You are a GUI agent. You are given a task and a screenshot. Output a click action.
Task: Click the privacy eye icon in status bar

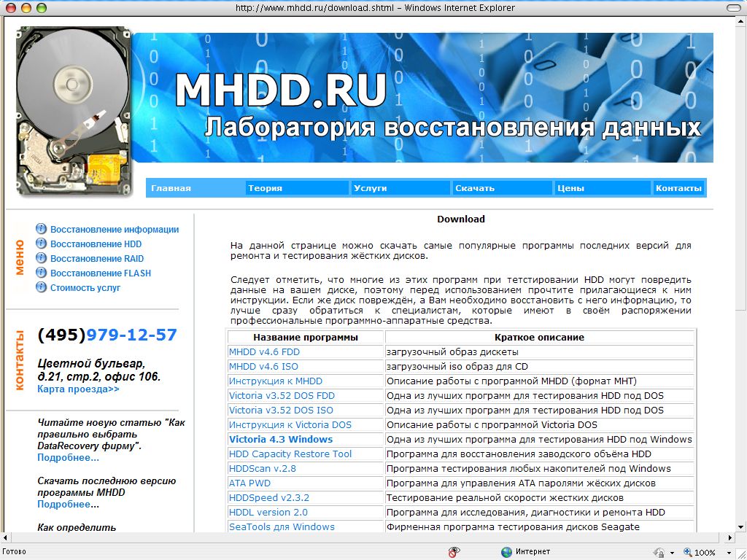pos(454,552)
